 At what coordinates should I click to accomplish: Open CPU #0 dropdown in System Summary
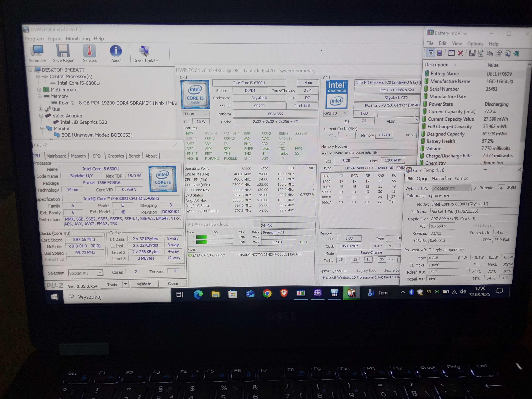pyautogui.click(x=195, y=114)
